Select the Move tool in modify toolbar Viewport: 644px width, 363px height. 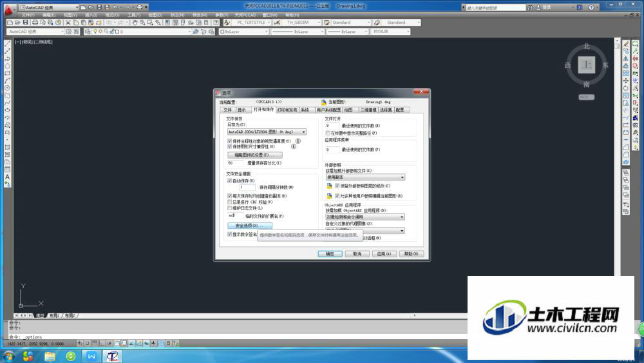pyautogui.click(x=626, y=81)
